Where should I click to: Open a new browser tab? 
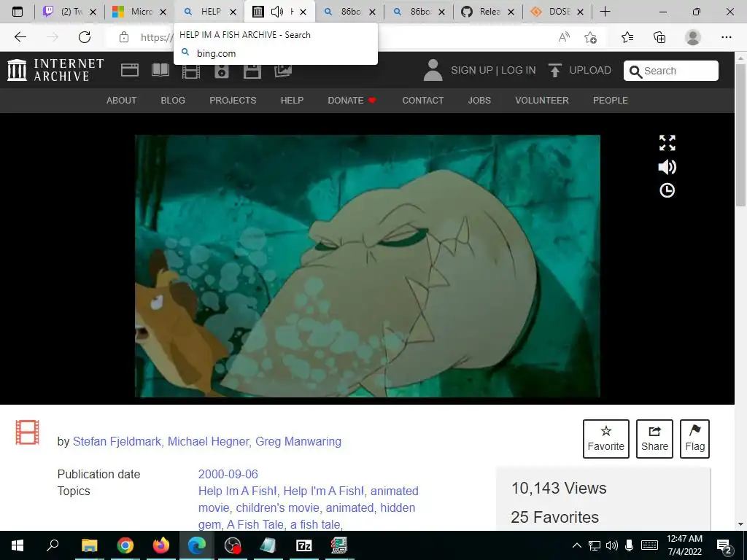605,12
